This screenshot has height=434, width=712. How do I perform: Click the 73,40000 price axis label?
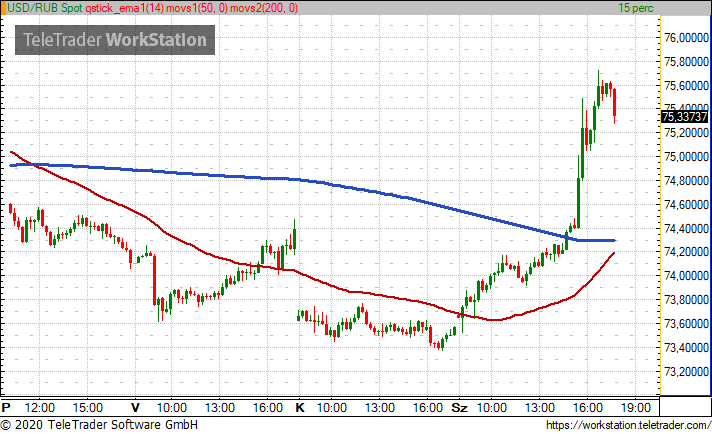point(686,347)
